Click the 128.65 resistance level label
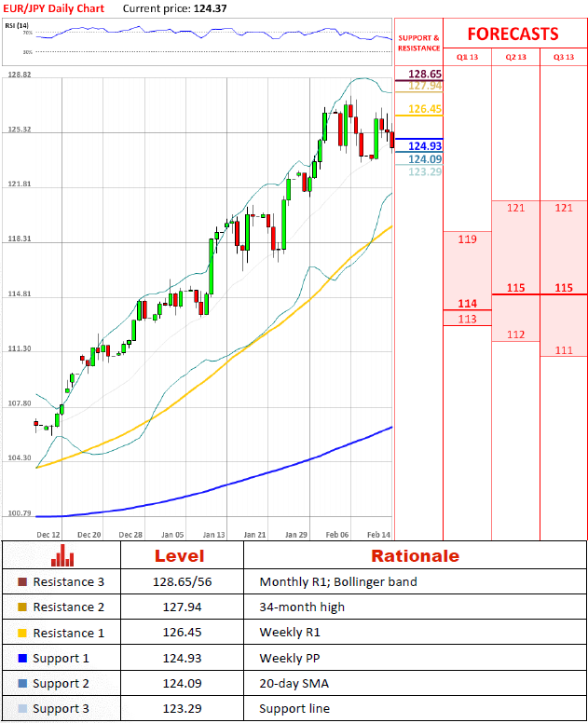The width and height of the screenshot is (588, 723). (425, 74)
